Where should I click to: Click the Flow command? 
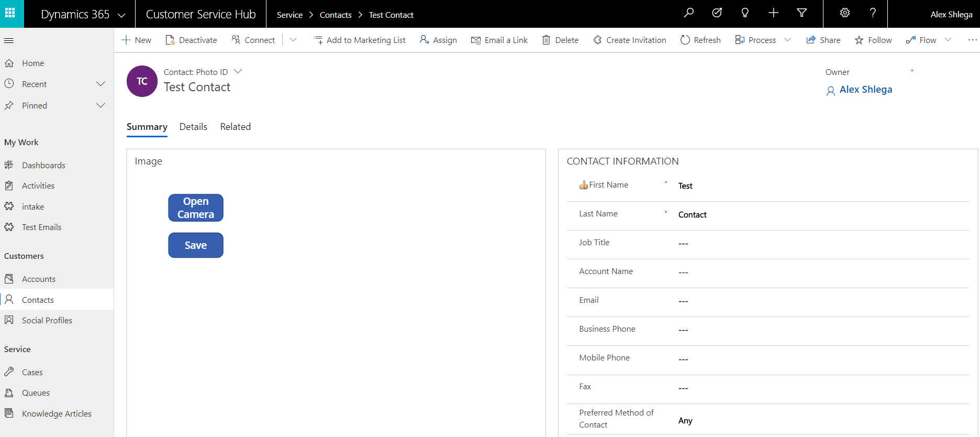tap(921, 40)
